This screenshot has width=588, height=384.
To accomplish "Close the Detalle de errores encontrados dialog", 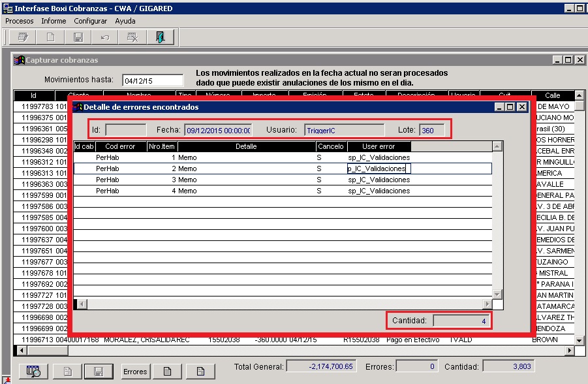I will (521, 106).
